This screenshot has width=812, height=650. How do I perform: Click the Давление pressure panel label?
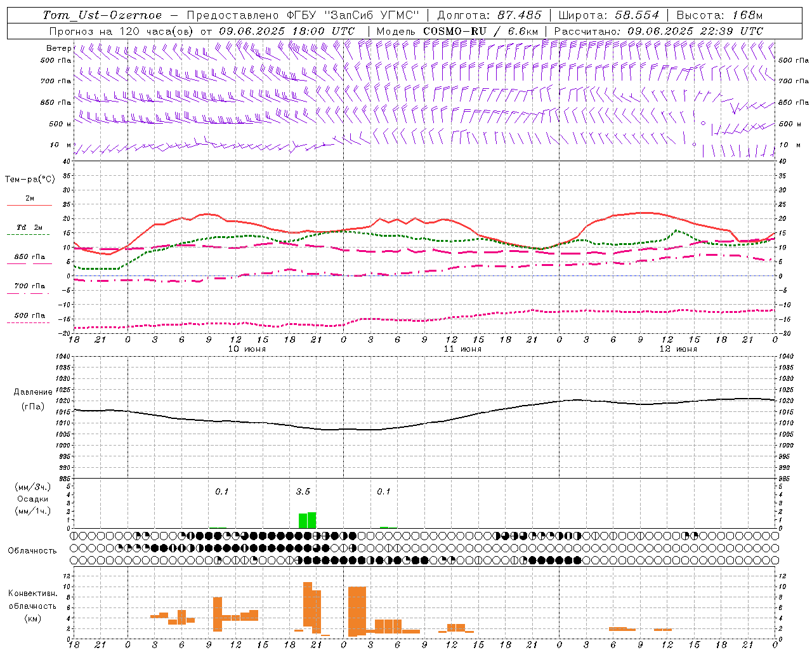33,392
